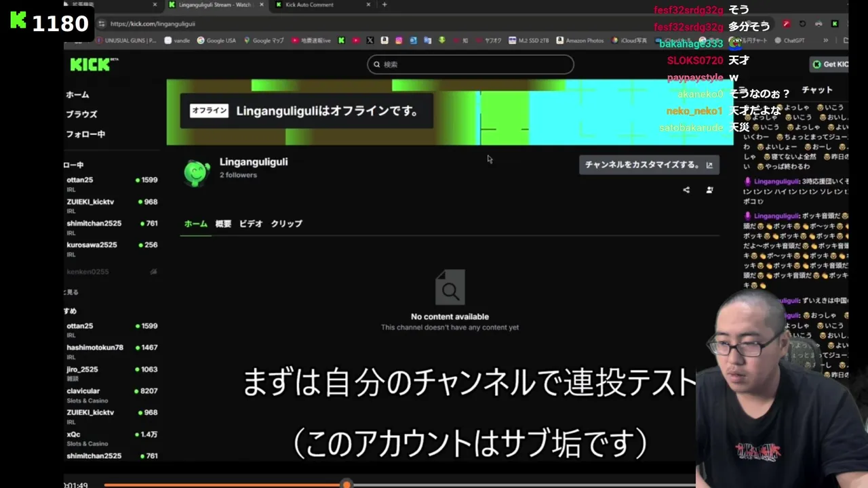Click the No content available text
The height and width of the screenshot is (488, 868).
pos(450,317)
